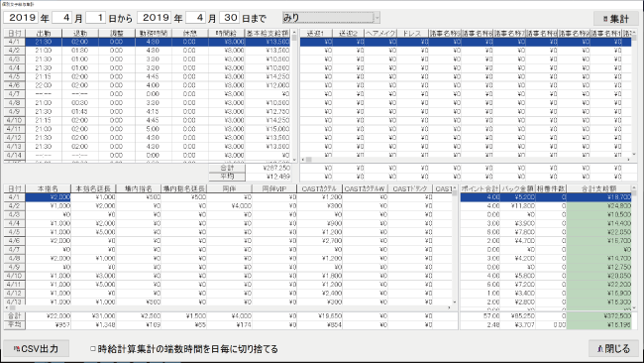Click the 57.00 point total
This screenshot has width=644, height=363.
[481, 316]
